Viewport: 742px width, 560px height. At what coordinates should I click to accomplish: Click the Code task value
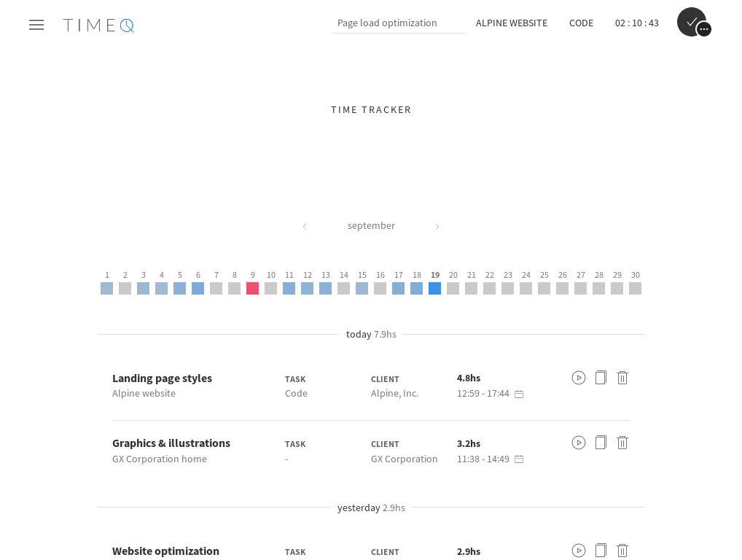tap(296, 393)
